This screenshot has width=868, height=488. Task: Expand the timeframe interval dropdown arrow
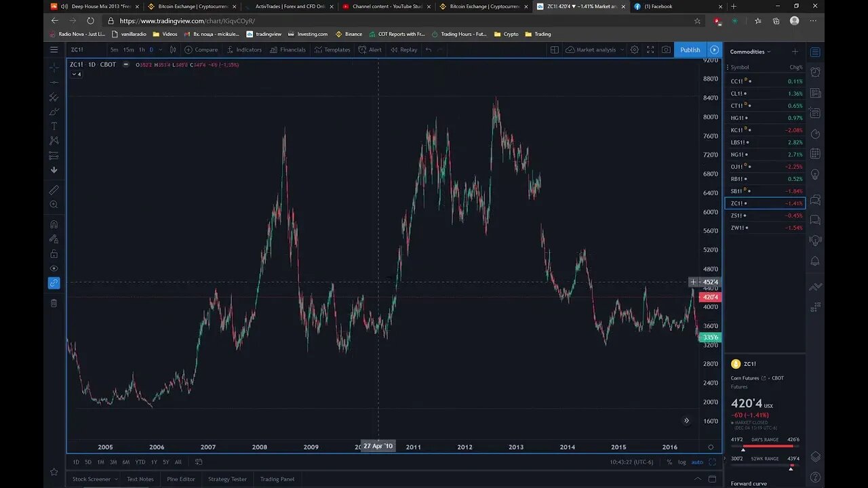coord(160,49)
